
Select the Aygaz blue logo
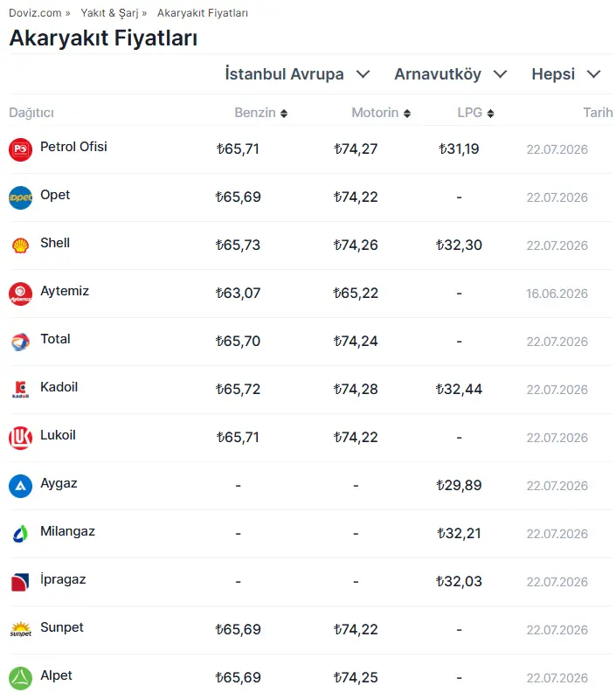20,487
